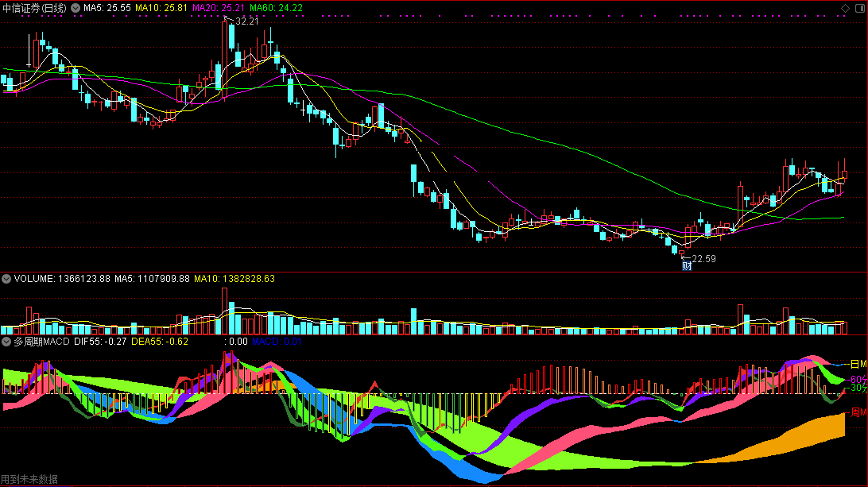Click the green MA60: 24.22 label

(277, 8)
